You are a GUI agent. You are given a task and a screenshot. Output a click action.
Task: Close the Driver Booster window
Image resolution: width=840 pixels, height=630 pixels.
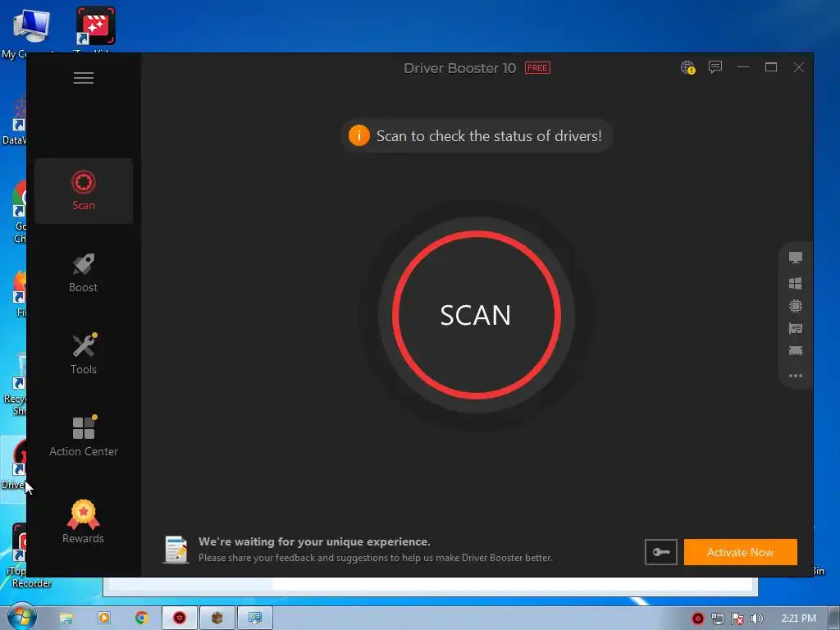799,67
